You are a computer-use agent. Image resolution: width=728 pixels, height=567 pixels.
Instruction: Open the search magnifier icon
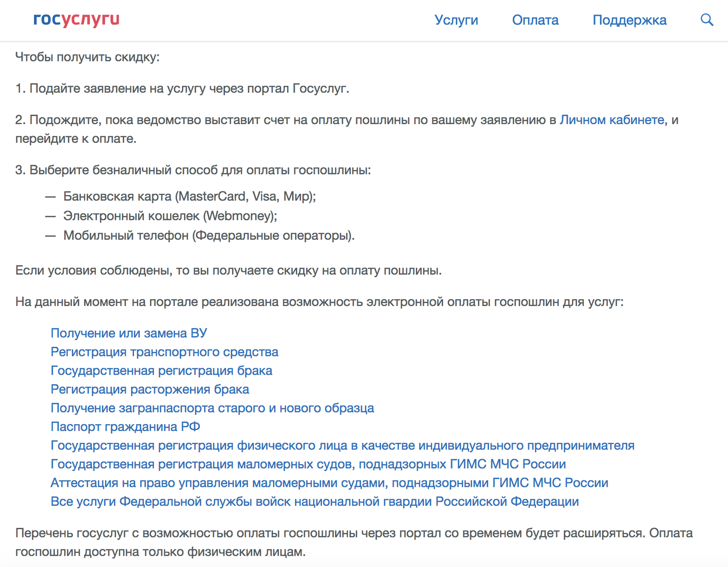point(707,20)
